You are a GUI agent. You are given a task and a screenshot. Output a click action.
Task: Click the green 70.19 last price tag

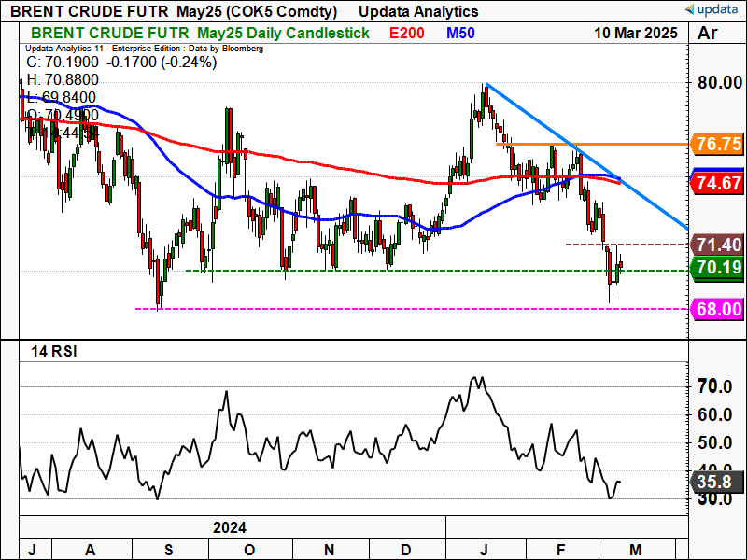point(718,270)
